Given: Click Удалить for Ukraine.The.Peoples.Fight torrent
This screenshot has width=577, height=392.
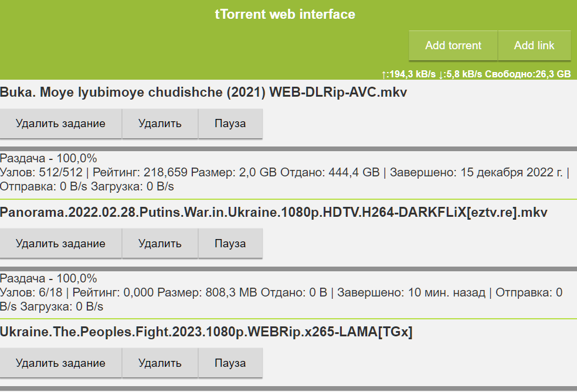Looking at the screenshot, I should 160,363.
